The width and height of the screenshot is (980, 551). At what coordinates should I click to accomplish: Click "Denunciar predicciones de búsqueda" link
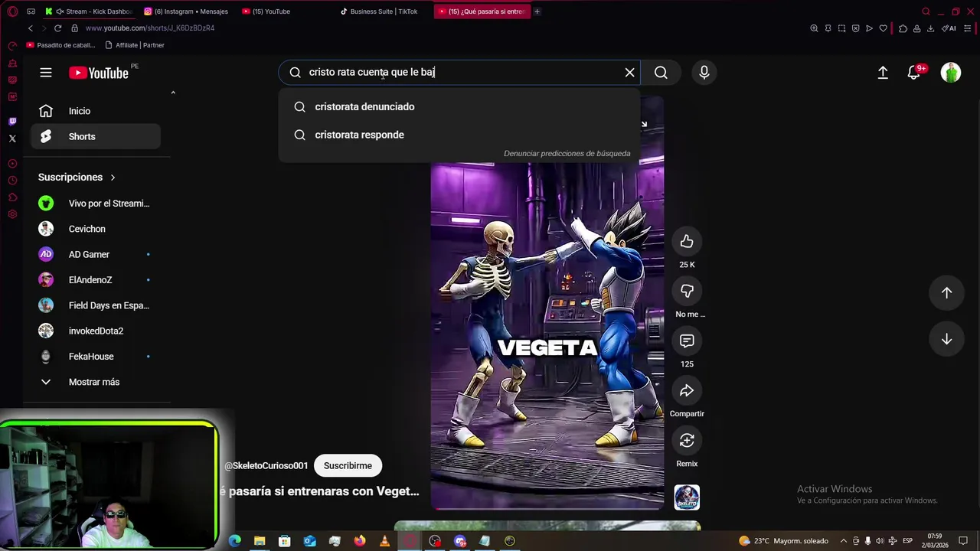[x=567, y=154]
